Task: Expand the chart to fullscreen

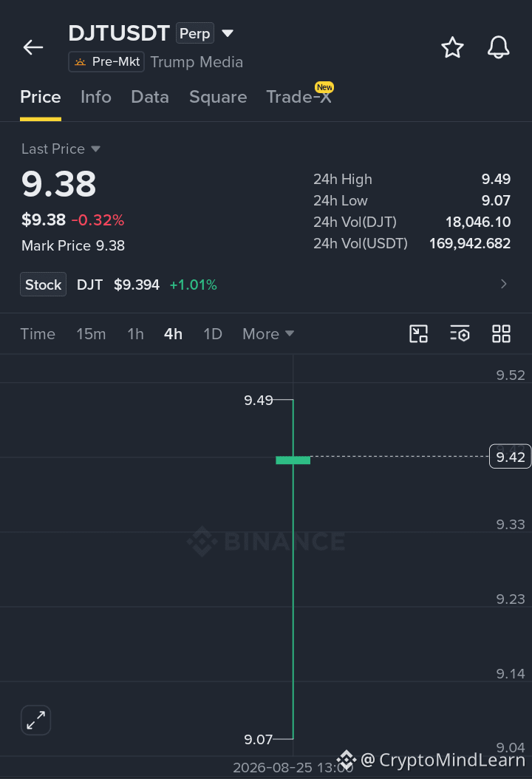Action: (x=35, y=720)
